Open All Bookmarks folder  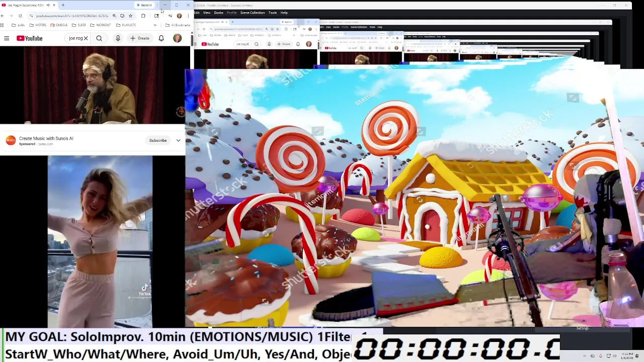pyautogui.click(x=179, y=25)
